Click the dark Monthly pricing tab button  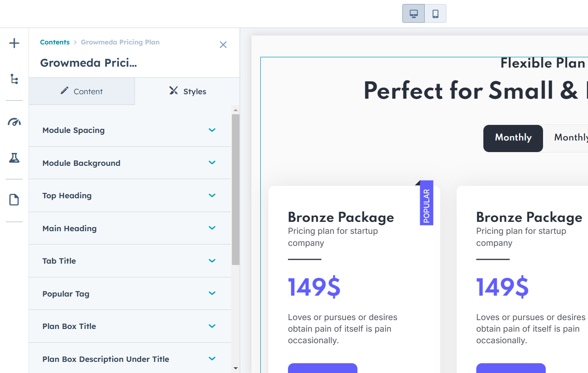pyautogui.click(x=513, y=138)
